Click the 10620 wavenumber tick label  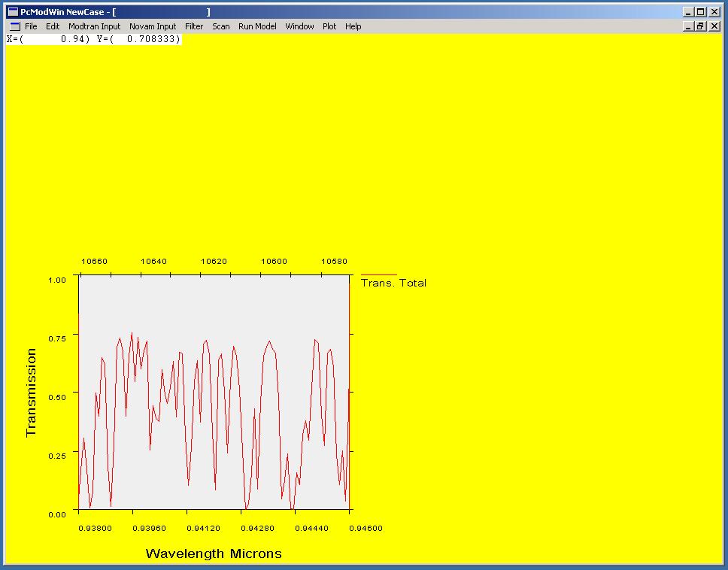click(214, 262)
